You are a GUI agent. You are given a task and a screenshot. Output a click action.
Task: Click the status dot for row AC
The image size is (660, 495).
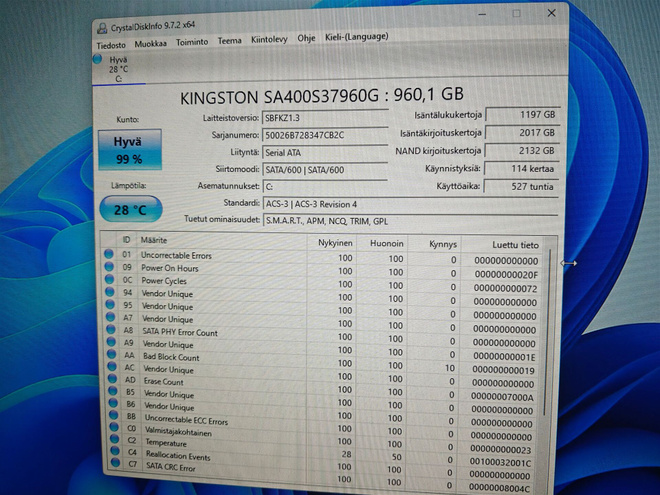[x=112, y=366]
